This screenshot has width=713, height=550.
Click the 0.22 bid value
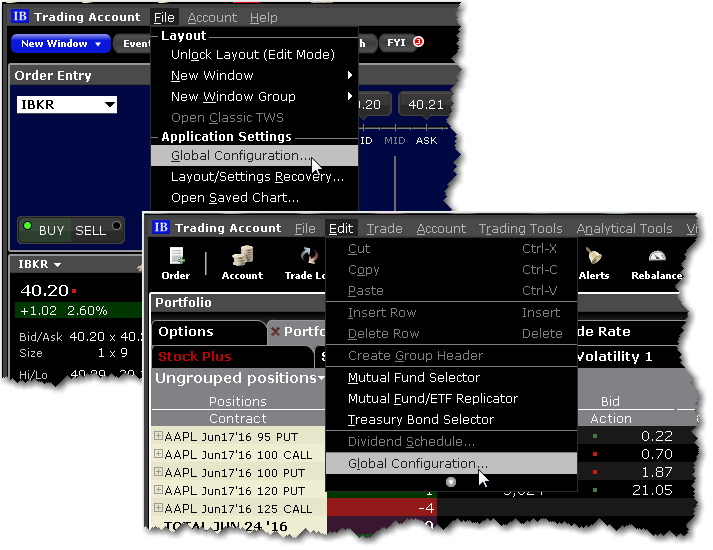tap(657, 436)
